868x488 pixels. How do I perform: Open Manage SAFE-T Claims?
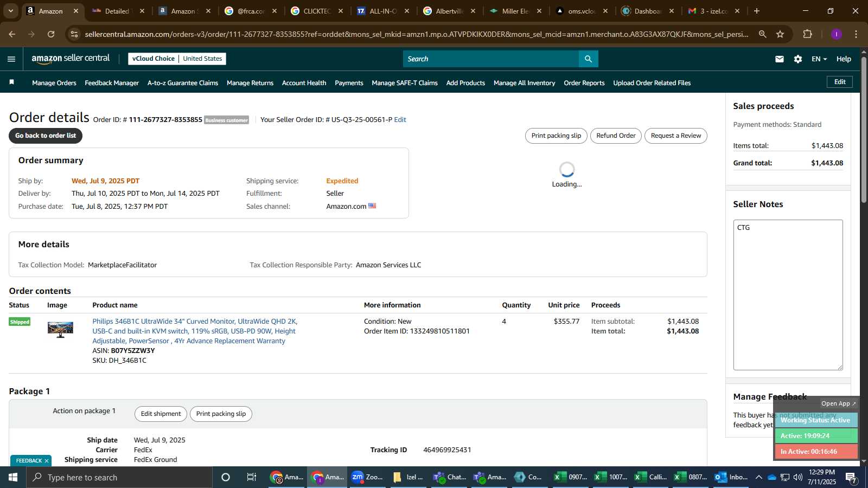click(x=405, y=83)
